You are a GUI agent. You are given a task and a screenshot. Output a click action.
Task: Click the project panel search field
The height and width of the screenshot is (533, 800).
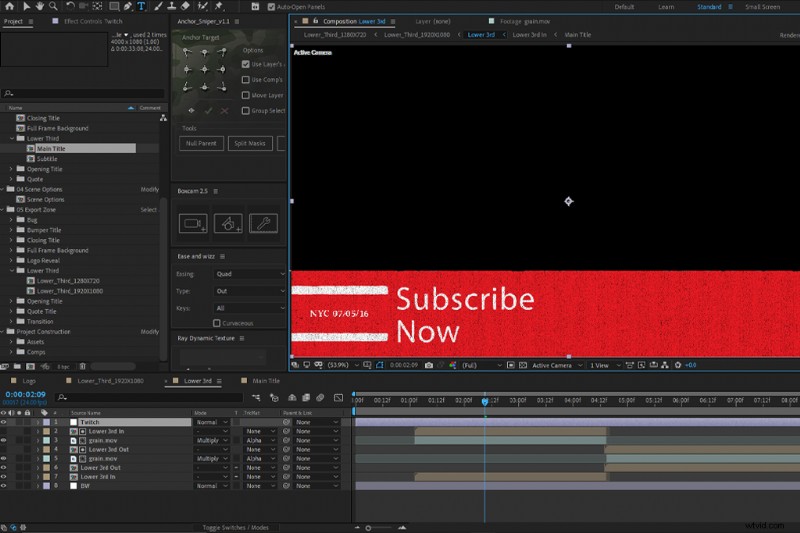[x=83, y=93]
